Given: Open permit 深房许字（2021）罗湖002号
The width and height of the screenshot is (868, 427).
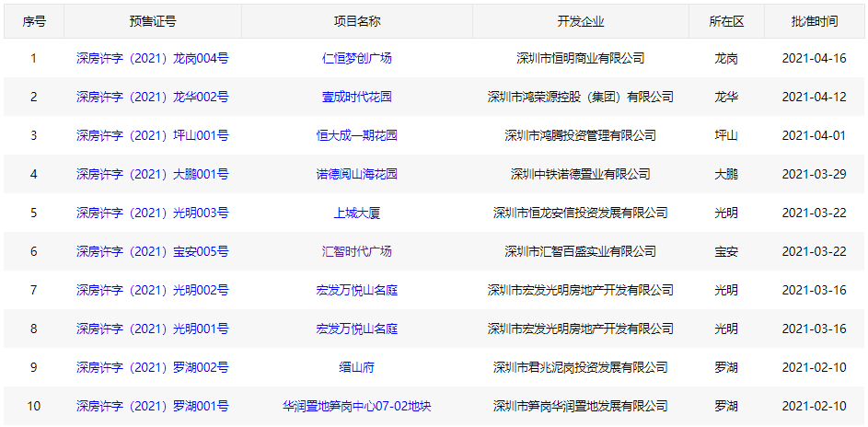Looking at the screenshot, I should (152, 367).
